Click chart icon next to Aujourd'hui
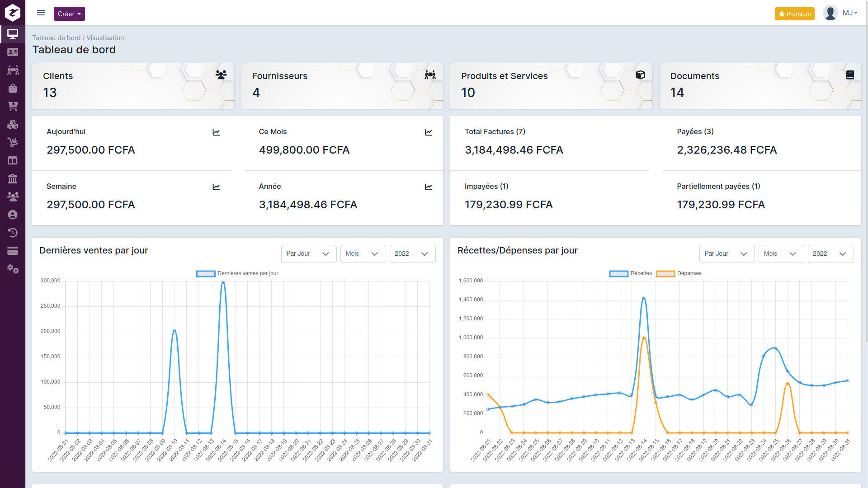Viewport: 868px width, 488px height. tap(216, 132)
